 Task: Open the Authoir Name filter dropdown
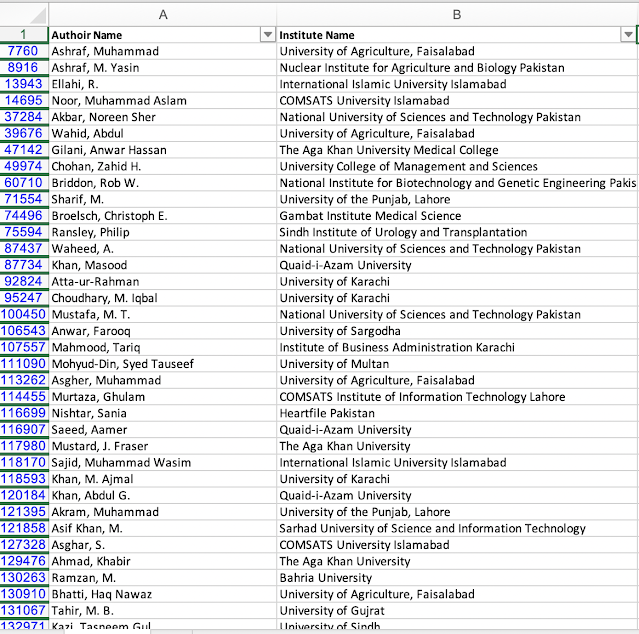click(x=268, y=35)
